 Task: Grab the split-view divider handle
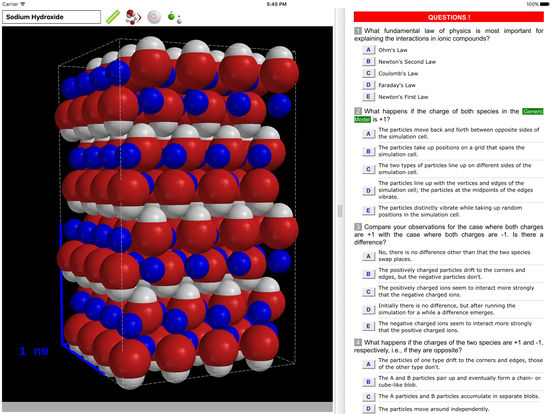click(340, 211)
